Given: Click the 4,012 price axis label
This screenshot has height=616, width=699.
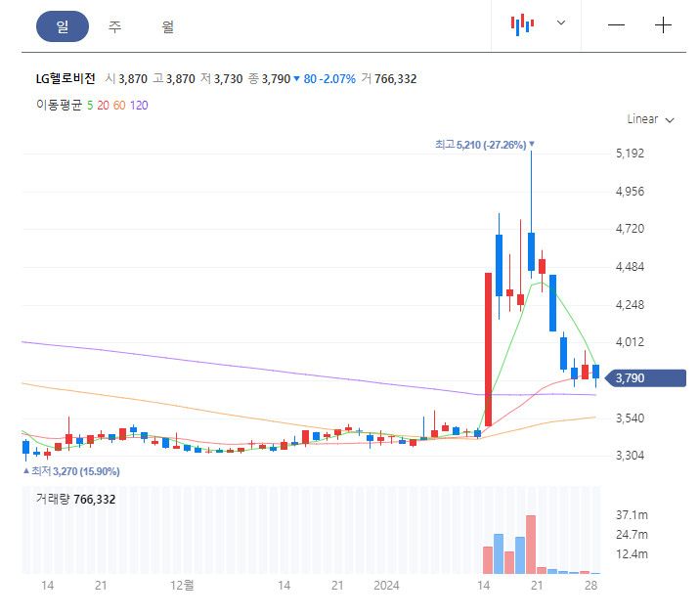Looking at the screenshot, I should (630, 342).
